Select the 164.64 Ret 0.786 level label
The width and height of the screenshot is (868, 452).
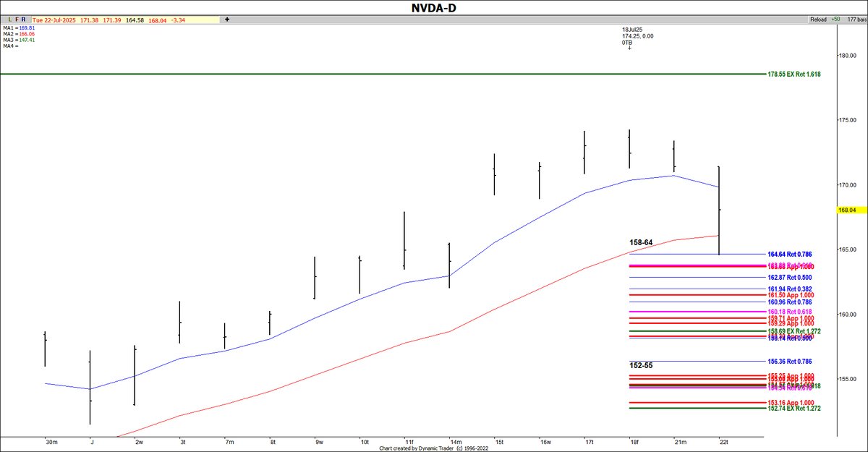coord(789,255)
